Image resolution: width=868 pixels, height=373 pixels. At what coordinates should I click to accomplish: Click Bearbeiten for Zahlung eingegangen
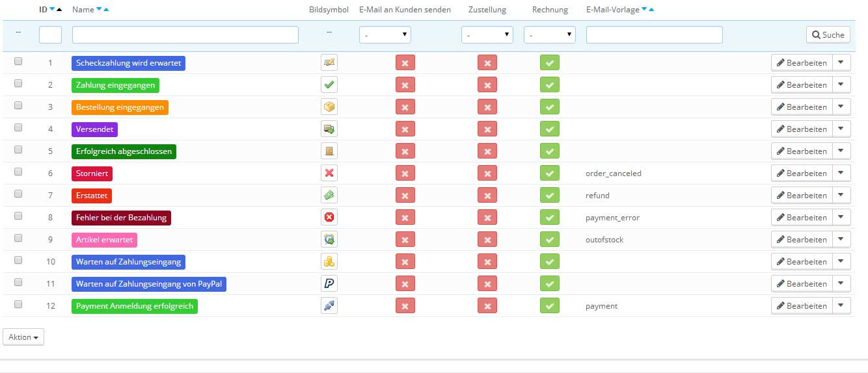[802, 84]
